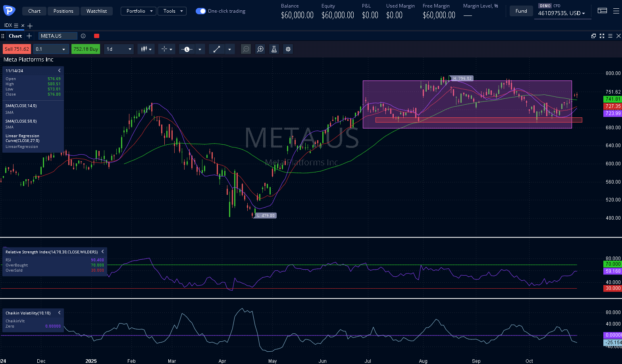
Task: Open the Positions tab
Action: (64, 11)
